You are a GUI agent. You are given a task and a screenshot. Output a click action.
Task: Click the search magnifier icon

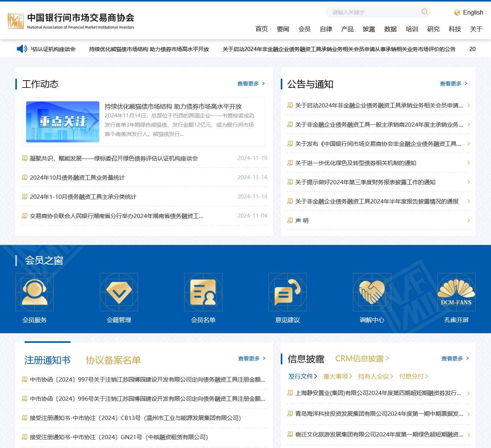pos(424,12)
